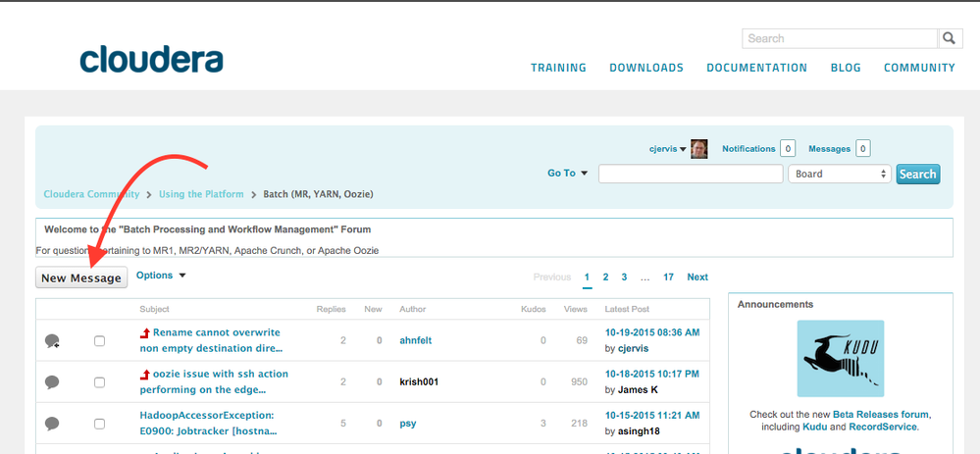Go to Cloudera Community breadcrumb
The width and height of the screenshot is (980, 454).
point(91,194)
